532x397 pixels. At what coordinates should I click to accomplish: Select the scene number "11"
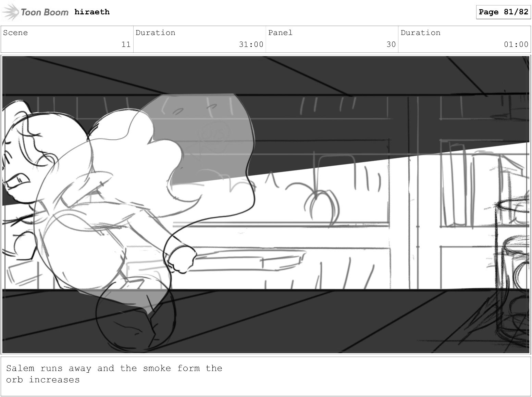click(126, 44)
